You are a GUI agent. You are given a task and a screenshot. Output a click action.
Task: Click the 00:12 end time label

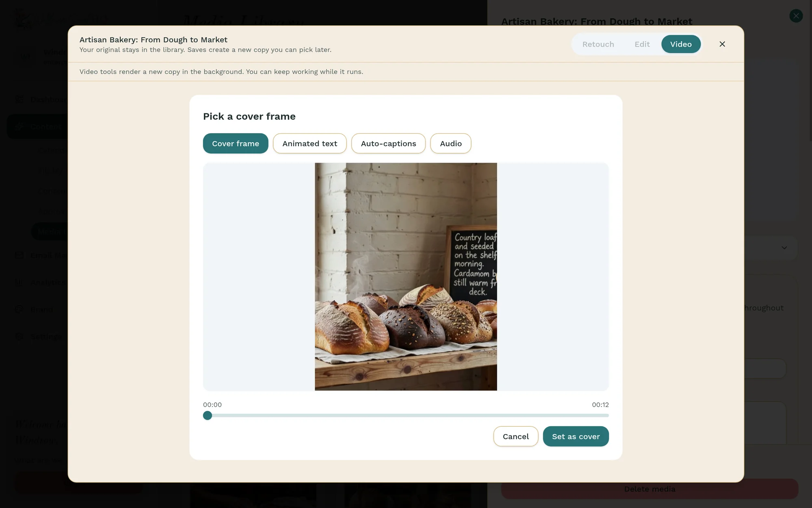pos(600,405)
